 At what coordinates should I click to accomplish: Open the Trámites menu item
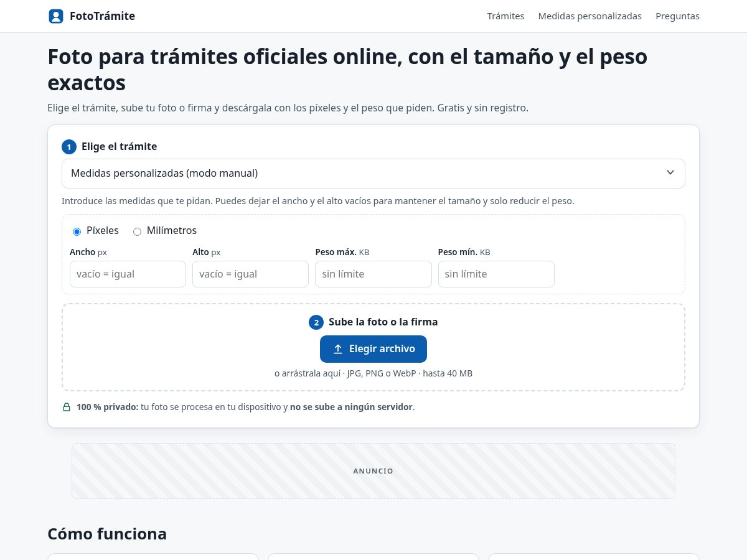tap(505, 16)
